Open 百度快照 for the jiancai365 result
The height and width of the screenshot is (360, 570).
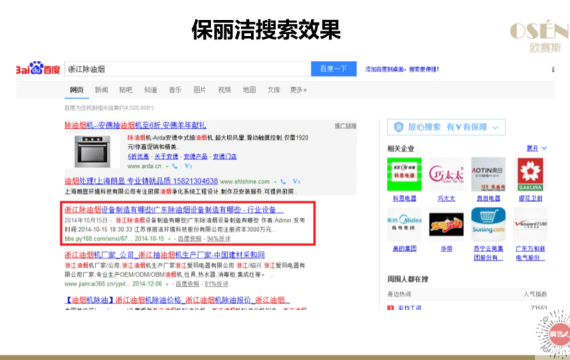tap(187, 284)
